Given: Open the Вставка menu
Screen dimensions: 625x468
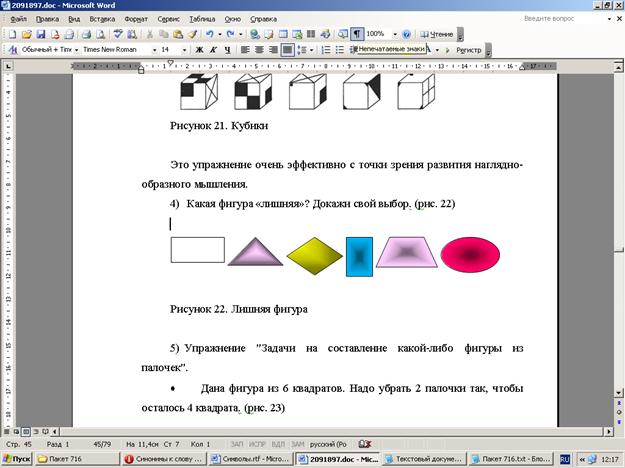Looking at the screenshot, I should tap(102, 19).
